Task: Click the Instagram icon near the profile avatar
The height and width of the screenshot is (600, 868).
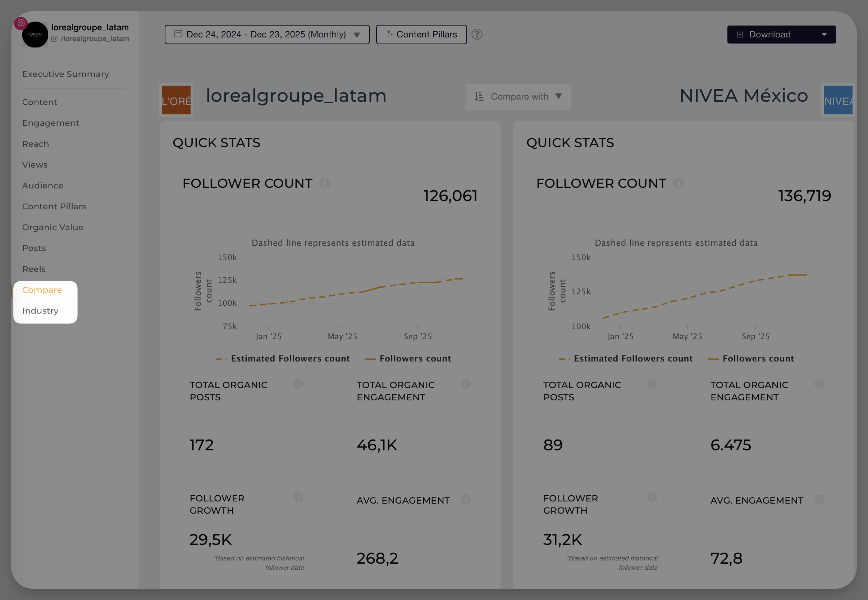Action: (x=20, y=23)
